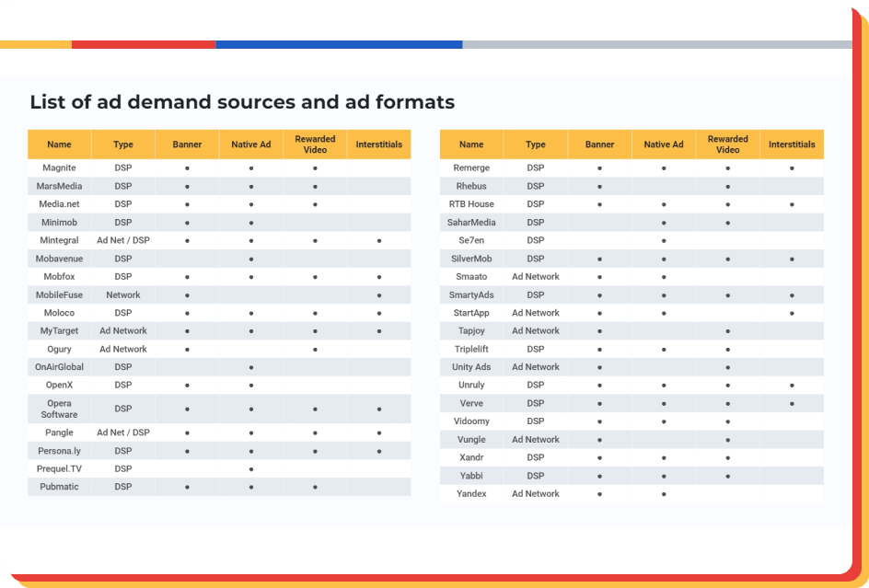Viewport: 869px width, 588px height.
Task: Select the Remerge name cell
Action: coord(471,167)
